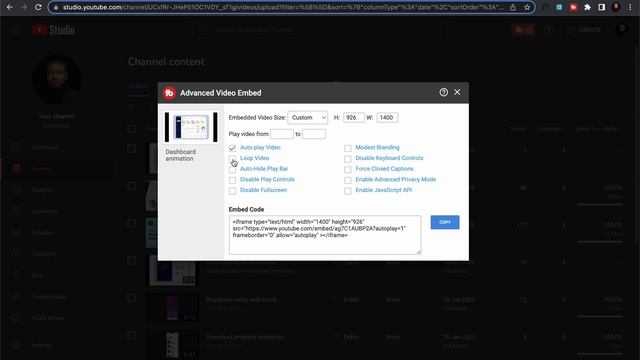This screenshot has width=640, height=360.
Task: Open help for Advanced Video Embed
Action: point(444,92)
